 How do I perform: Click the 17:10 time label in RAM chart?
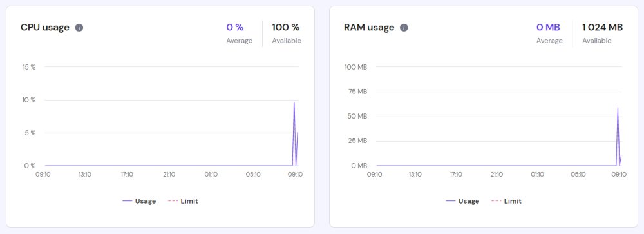[x=456, y=174]
